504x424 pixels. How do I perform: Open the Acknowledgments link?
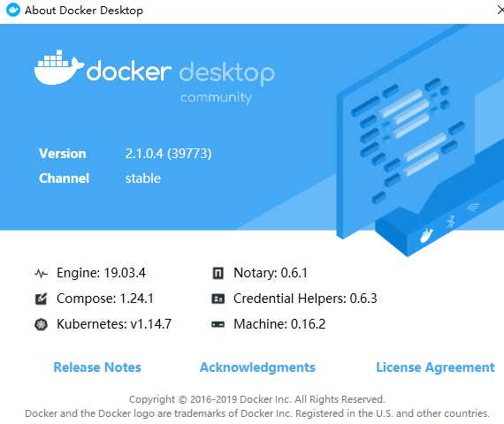257,367
